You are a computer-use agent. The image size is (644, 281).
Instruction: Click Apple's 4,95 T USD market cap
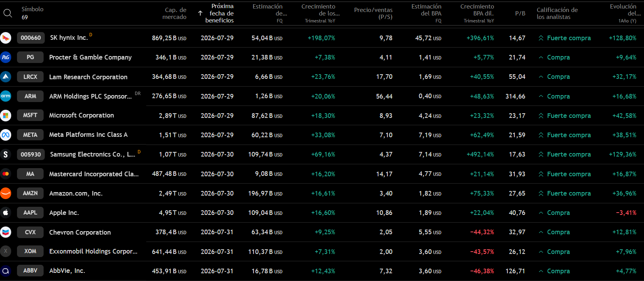(172, 213)
